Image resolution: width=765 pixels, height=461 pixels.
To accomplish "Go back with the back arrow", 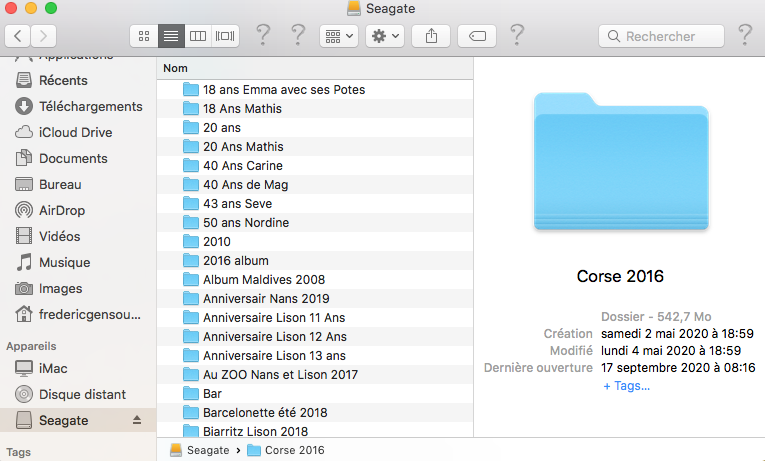I will [18, 36].
